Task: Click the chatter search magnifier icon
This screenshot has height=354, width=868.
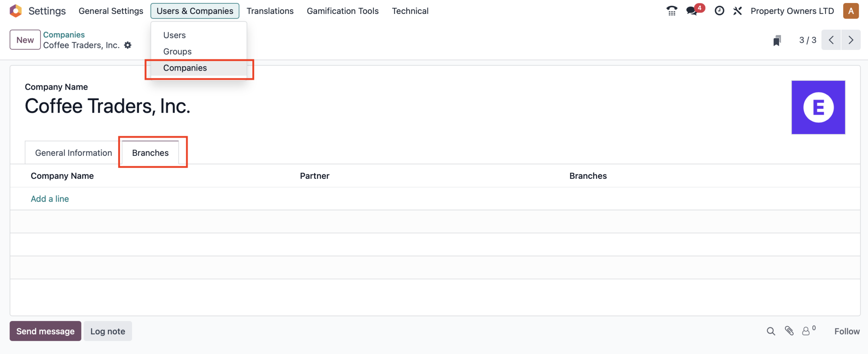Action: tap(771, 331)
